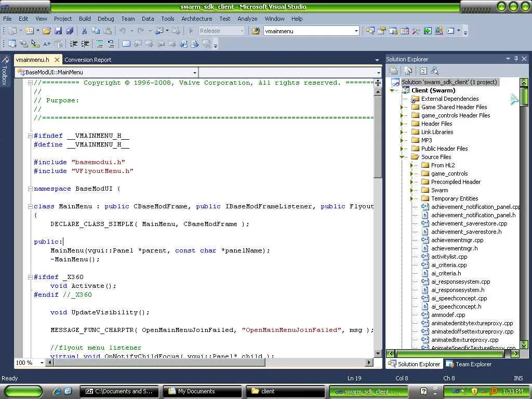The height and width of the screenshot is (399, 532).
Task: Click Solution Explorer's Properties icon
Action: click(x=394, y=71)
